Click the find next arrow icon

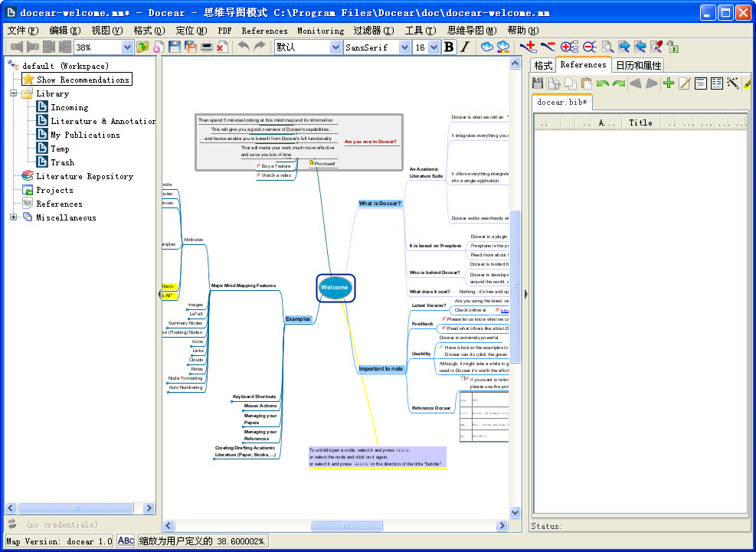pos(623,47)
